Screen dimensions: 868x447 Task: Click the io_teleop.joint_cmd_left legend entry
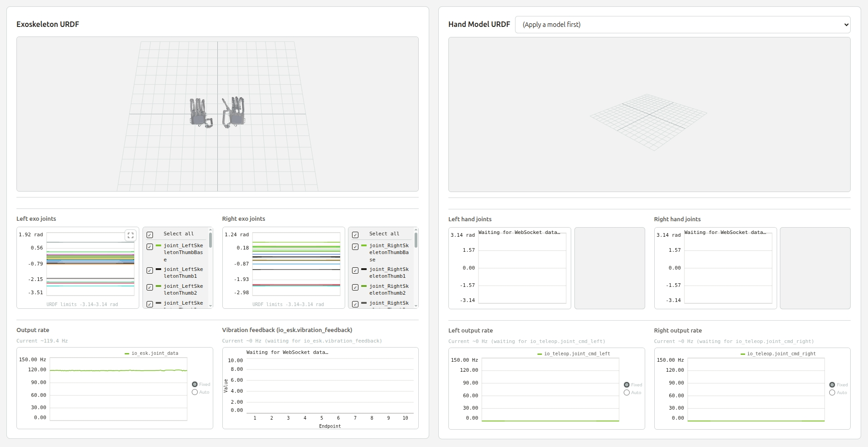pyautogui.click(x=573, y=353)
